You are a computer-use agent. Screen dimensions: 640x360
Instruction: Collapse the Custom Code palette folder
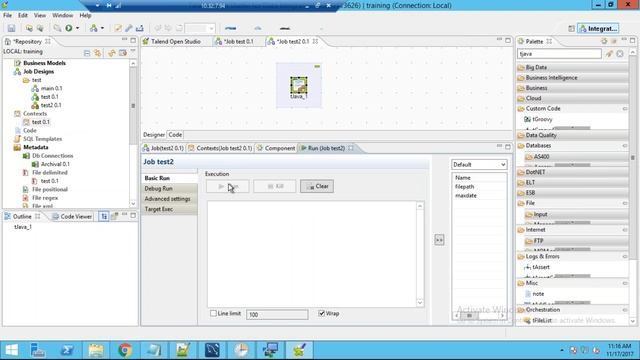pos(573,109)
